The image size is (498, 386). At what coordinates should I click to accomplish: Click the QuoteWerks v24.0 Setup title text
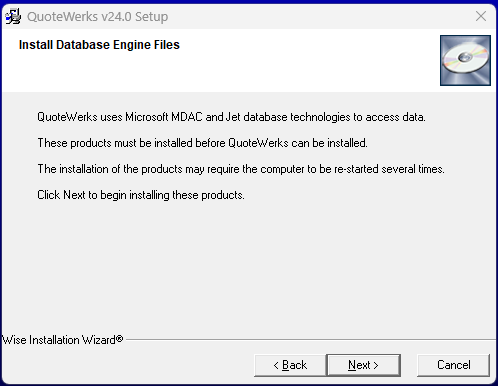pyautogui.click(x=98, y=17)
